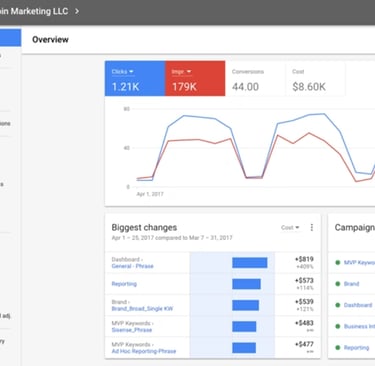Click the Marketing LLC account name
375x366 pixels.
point(34,11)
